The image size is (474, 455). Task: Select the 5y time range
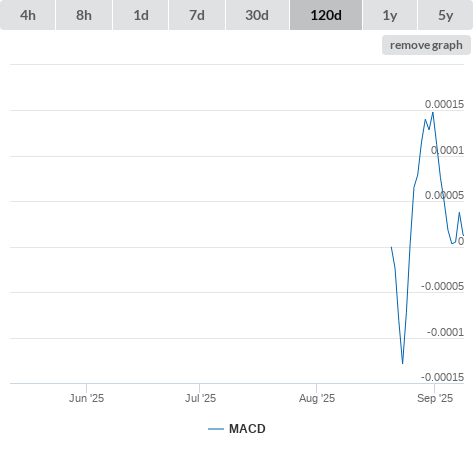point(446,15)
